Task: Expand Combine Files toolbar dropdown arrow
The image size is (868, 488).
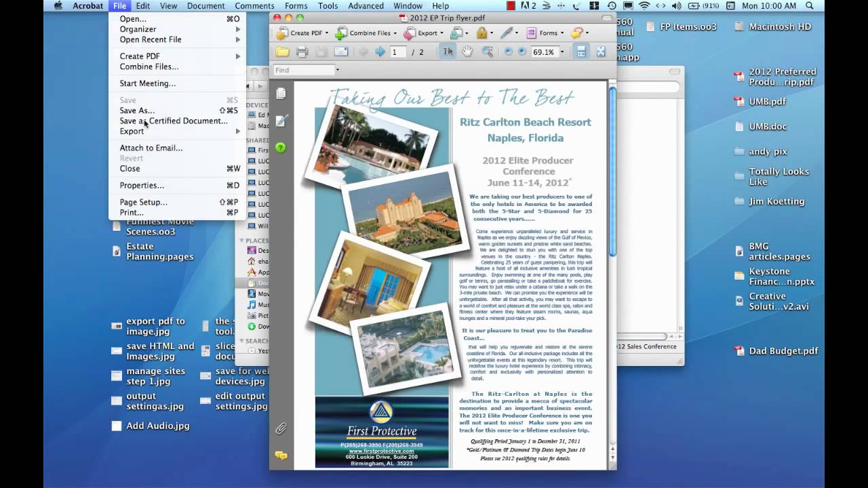Action: (x=395, y=33)
